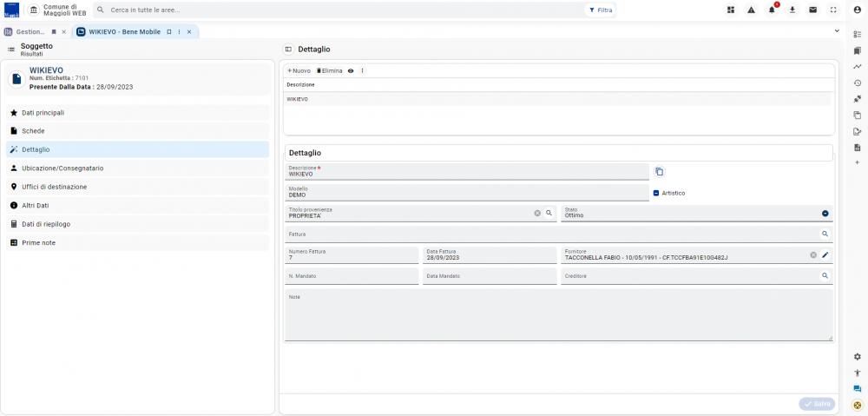This screenshot has width=868, height=416.
Task: Open Dati principali section
Action: click(x=137, y=112)
